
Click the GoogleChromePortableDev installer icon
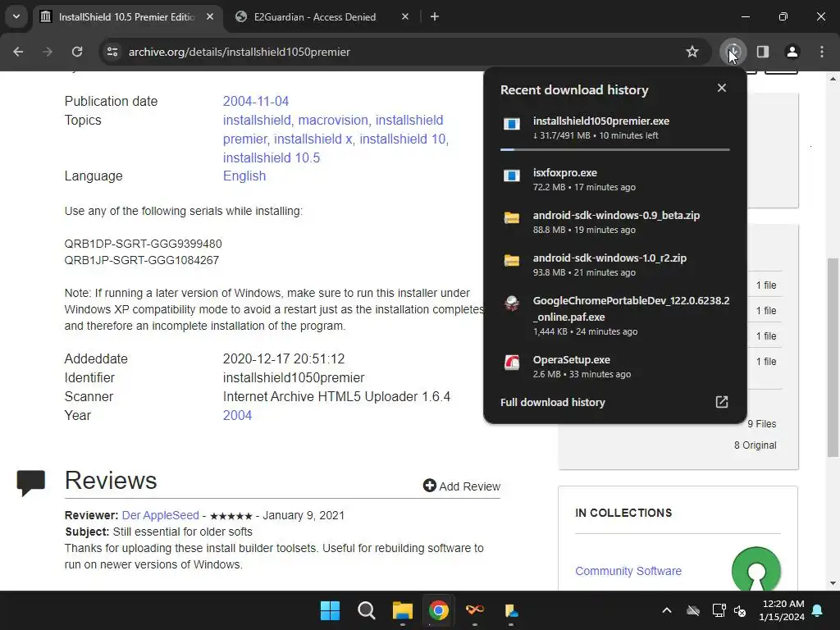[x=512, y=304]
